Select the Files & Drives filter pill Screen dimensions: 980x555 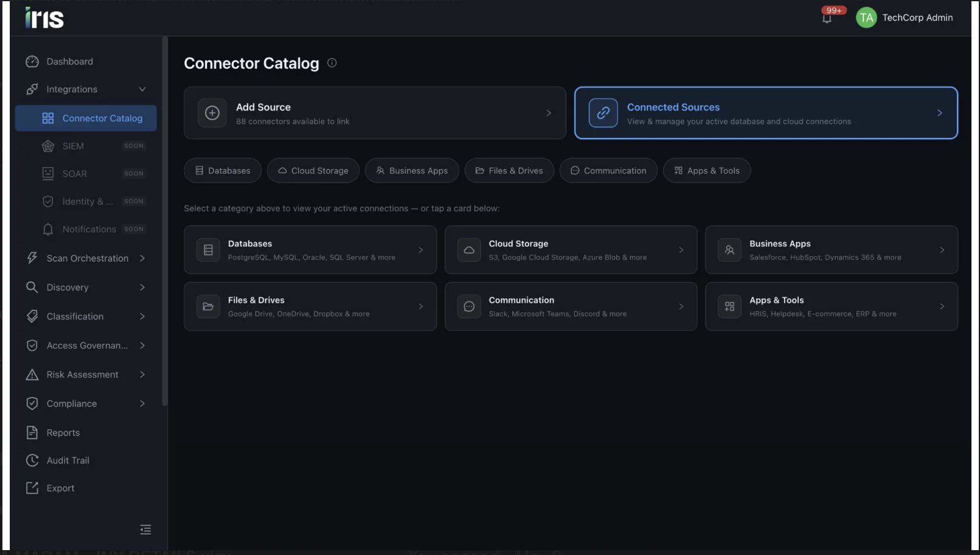tap(509, 171)
